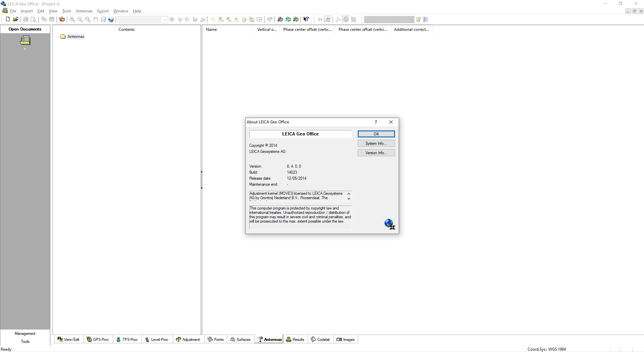Screen dimensions: 644x352
Task: Click the green triangle toolbar icon
Action: coord(236,19)
